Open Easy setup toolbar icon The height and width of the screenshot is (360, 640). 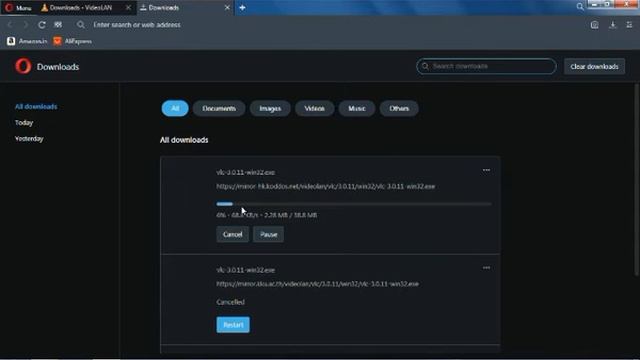(x=629, y=25)
